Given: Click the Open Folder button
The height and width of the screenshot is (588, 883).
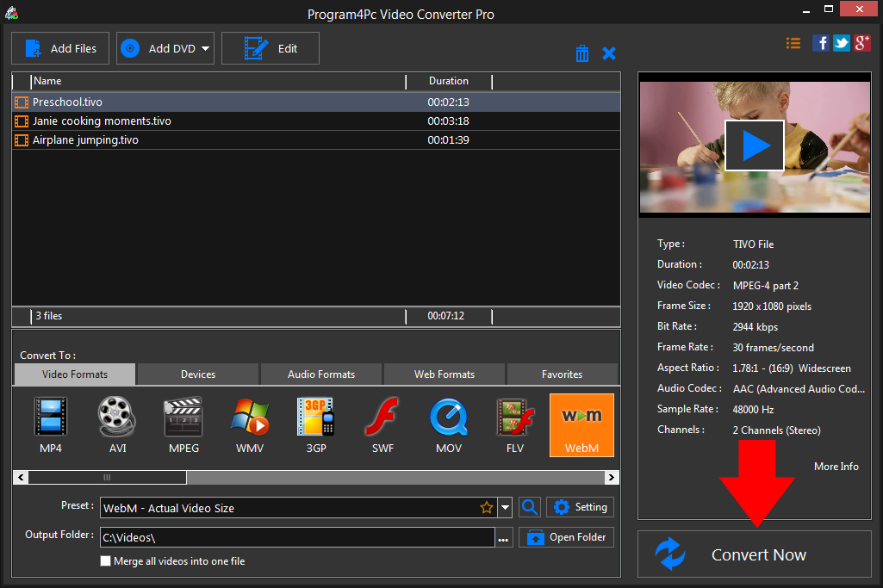Looking at the screenshot, I should point(566,537).
